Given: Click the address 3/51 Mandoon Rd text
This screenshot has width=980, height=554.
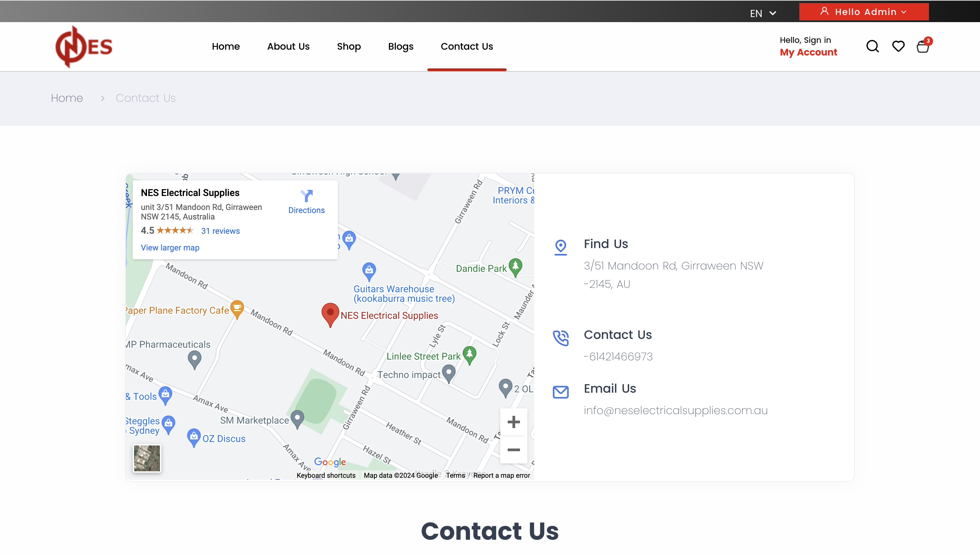Looking at the screenshot, I should pyautogui.click(x=673, y=275).
